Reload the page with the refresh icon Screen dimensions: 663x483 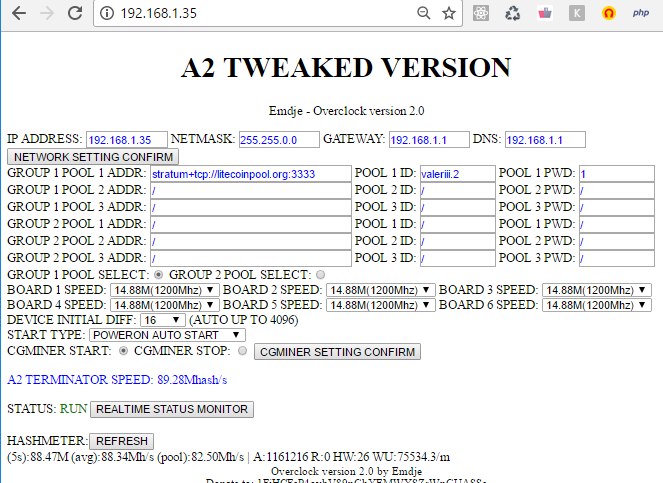[75, 13]
